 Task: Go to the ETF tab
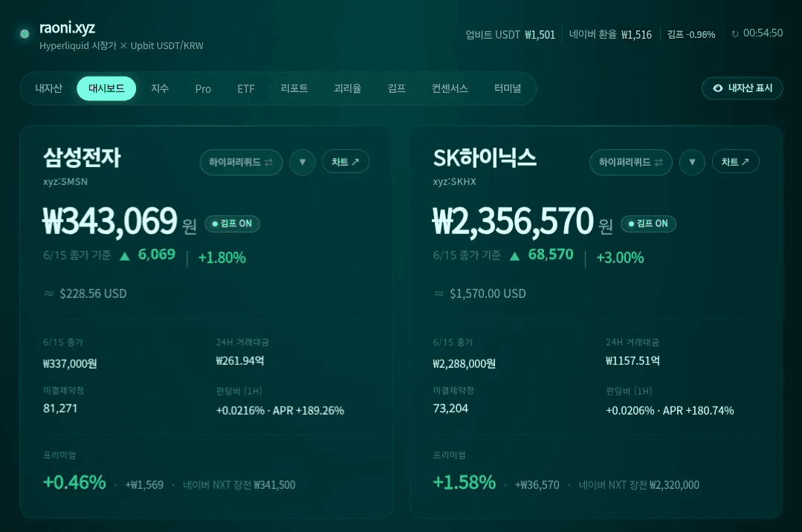click(x=245, y=89)
